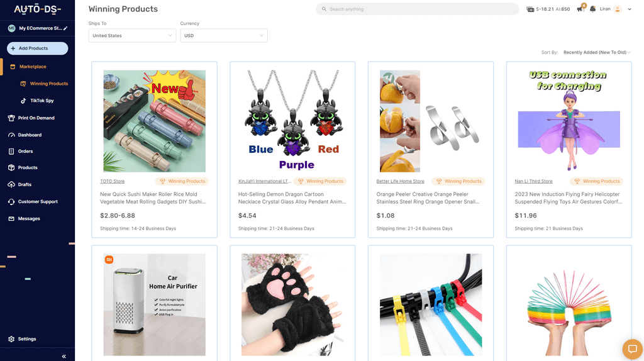This screenshot has height=361, width=644.
Task: Expand the Sort By Recently Added dropdown
Action: 596,52
